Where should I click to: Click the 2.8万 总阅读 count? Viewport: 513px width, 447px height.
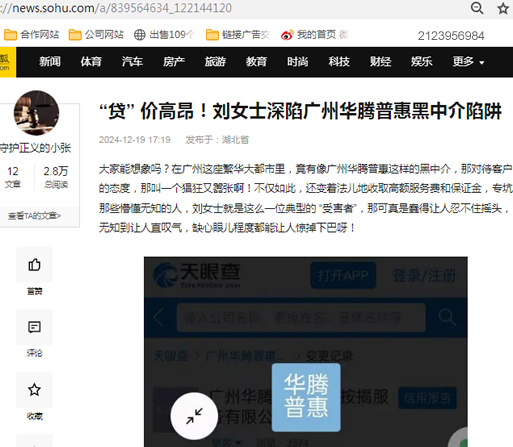point(56,177)
